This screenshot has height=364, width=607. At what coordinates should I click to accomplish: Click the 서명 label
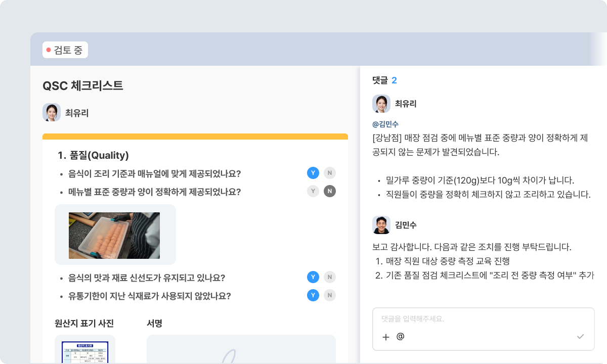tap(154, 323)
